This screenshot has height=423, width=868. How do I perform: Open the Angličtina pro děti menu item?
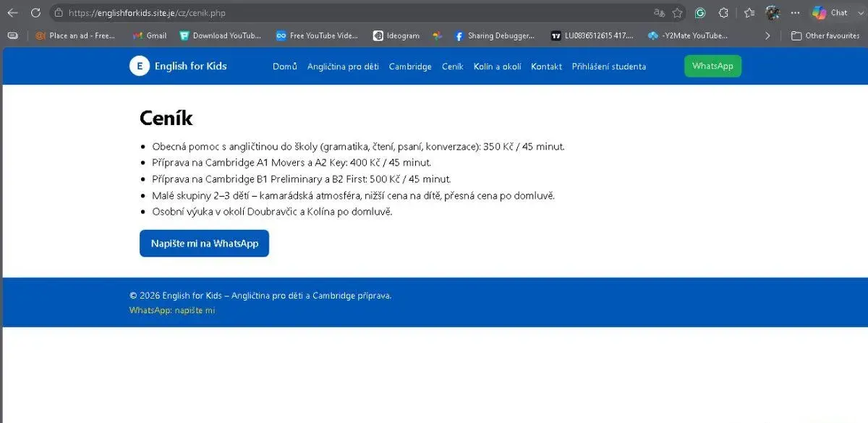tap(343, 67)
